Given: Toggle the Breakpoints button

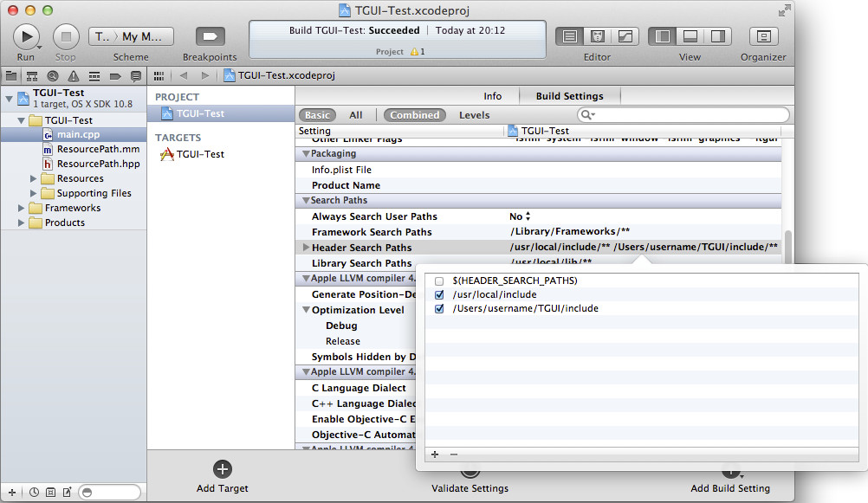Looking at the screenshot, I should pos(211,36).
